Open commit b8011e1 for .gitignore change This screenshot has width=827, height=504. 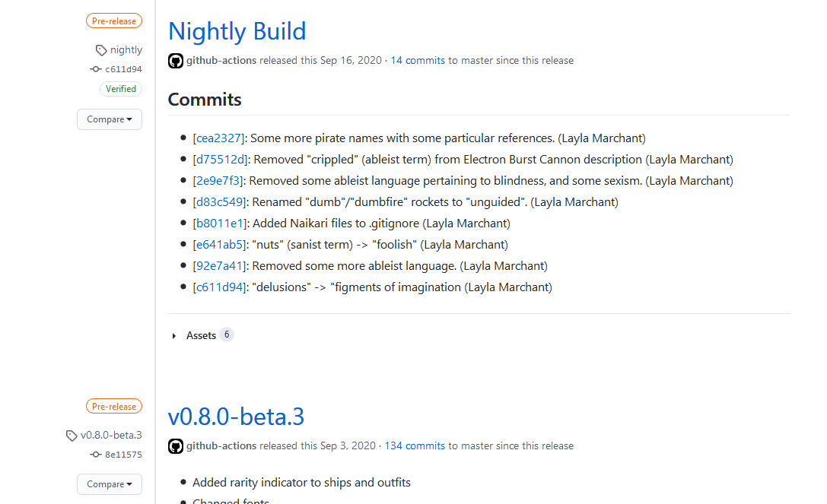point(219,223)
